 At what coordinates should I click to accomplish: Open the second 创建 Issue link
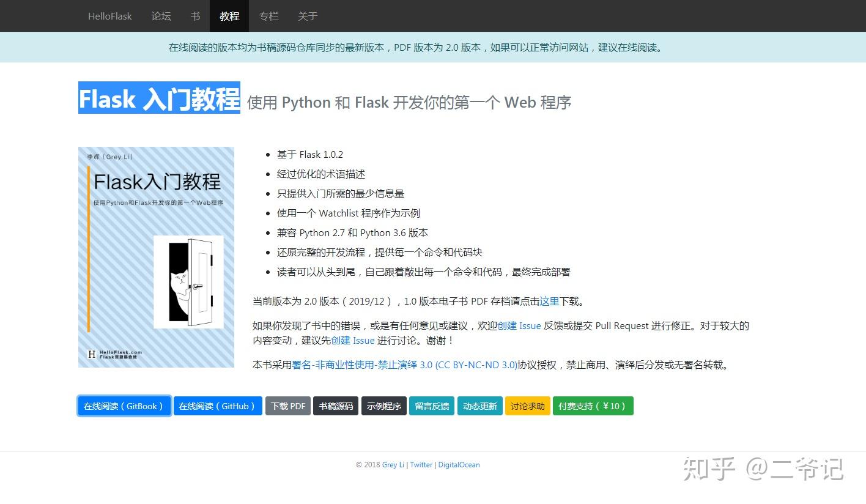(353, 341)
